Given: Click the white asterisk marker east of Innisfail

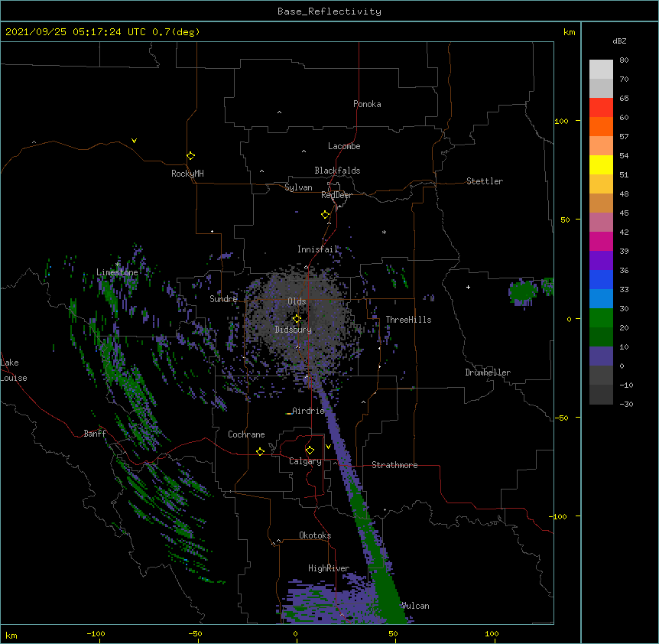Looking at the screenshot, I should 384,232.
